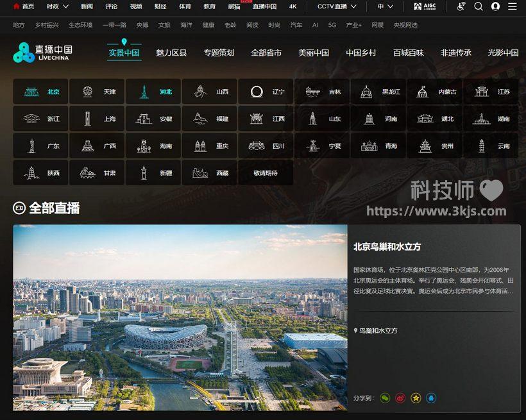
Task: Expand the 时政 dropdown
Action: coord(57,6)
